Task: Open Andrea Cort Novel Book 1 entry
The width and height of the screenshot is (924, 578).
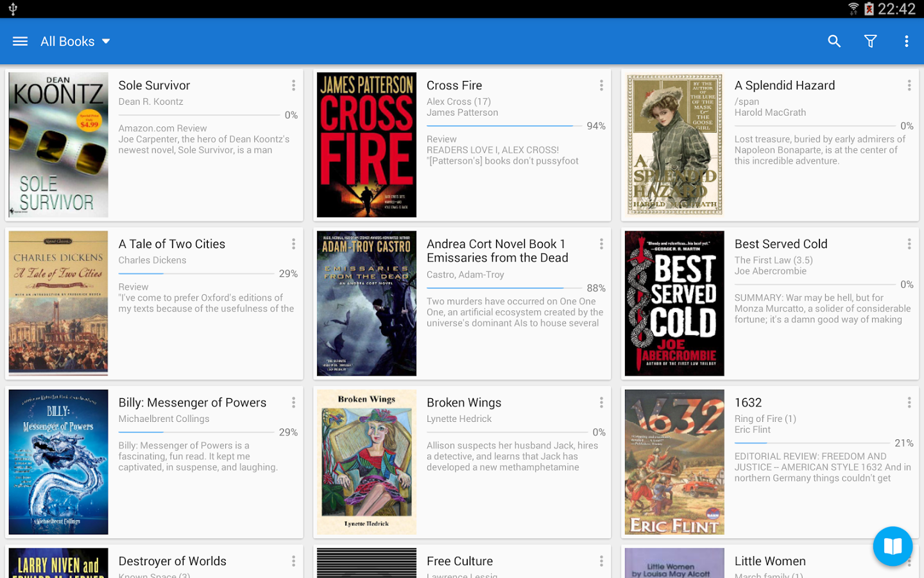Action: [462, 303]
